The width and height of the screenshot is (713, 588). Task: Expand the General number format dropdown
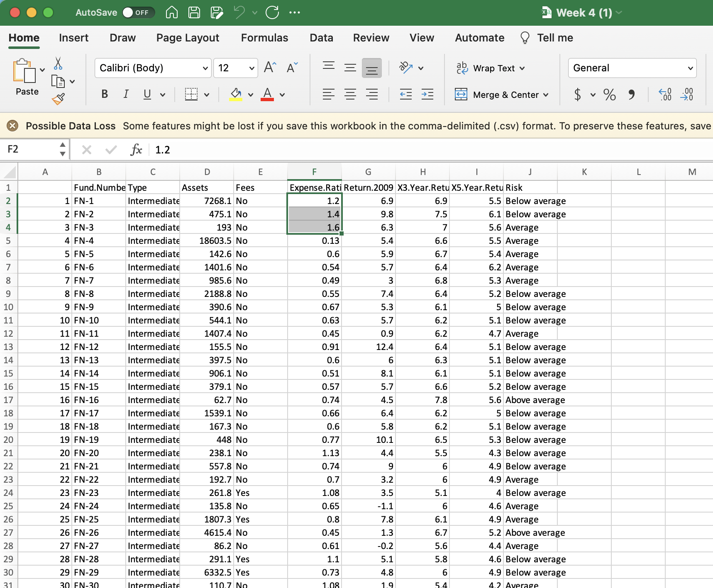point(690,68)
